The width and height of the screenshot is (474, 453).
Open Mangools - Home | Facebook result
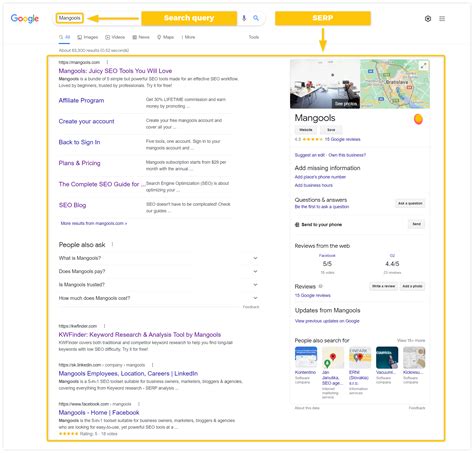pyautogui.click(x=99, y=413)
